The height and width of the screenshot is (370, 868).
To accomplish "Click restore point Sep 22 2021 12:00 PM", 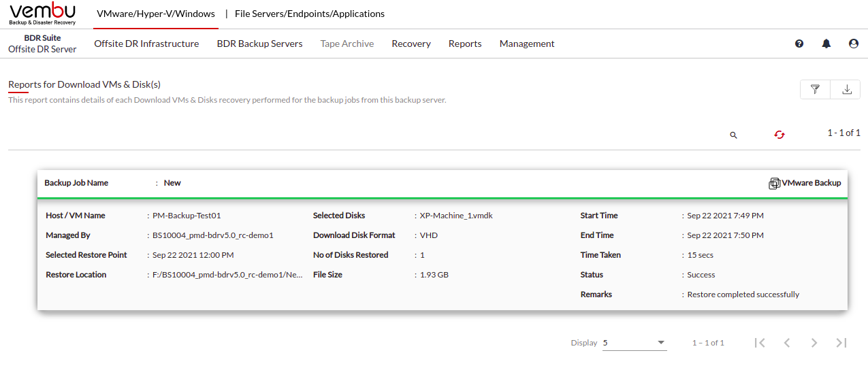I will 193,255.
